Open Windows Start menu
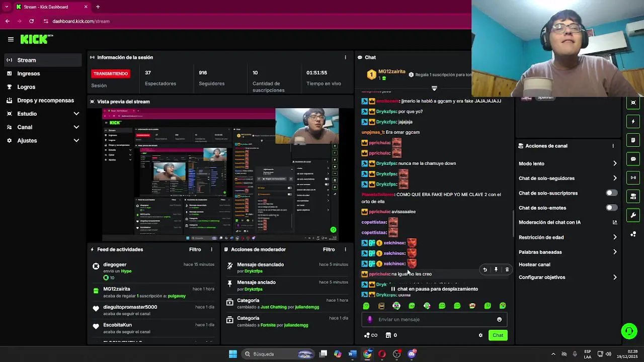Viewport: 644px width, 362px height. 232,354
